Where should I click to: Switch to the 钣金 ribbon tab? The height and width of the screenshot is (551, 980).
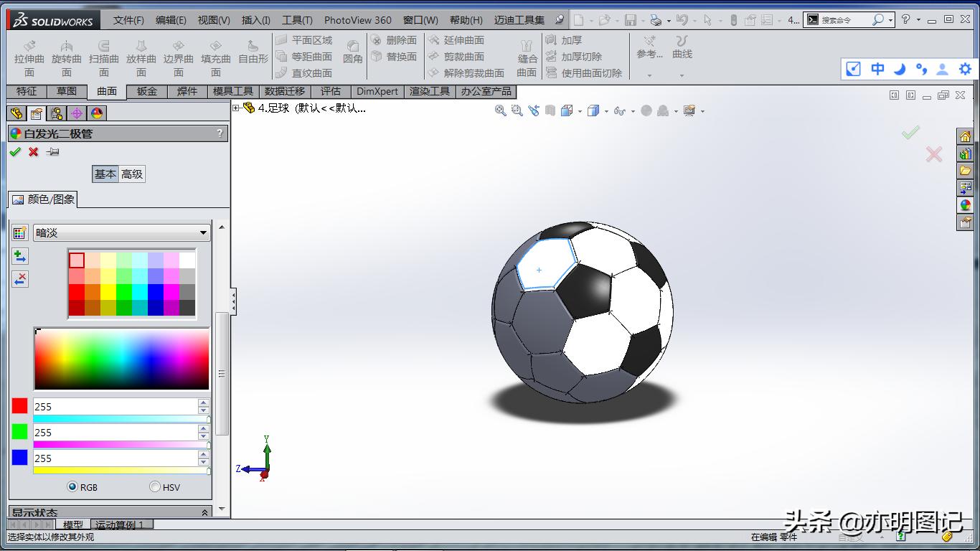point(147,91)
